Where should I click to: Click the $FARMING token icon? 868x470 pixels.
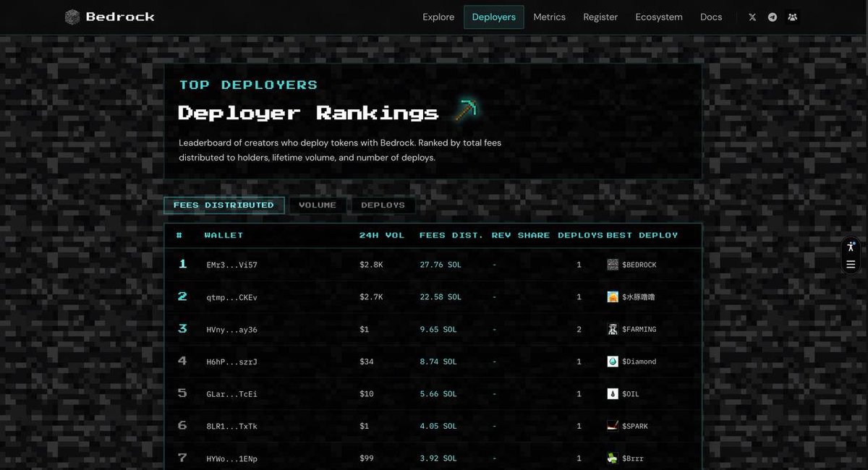point(613,329)
